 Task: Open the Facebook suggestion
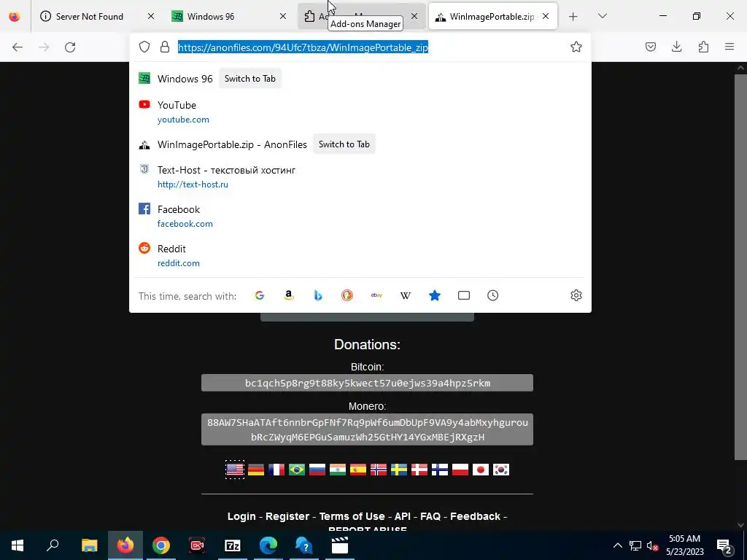point(360,216)
